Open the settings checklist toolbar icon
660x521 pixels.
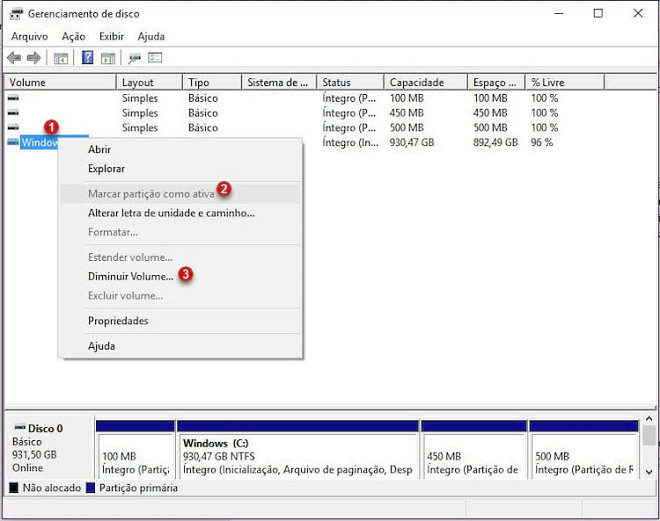pos(155,58)
